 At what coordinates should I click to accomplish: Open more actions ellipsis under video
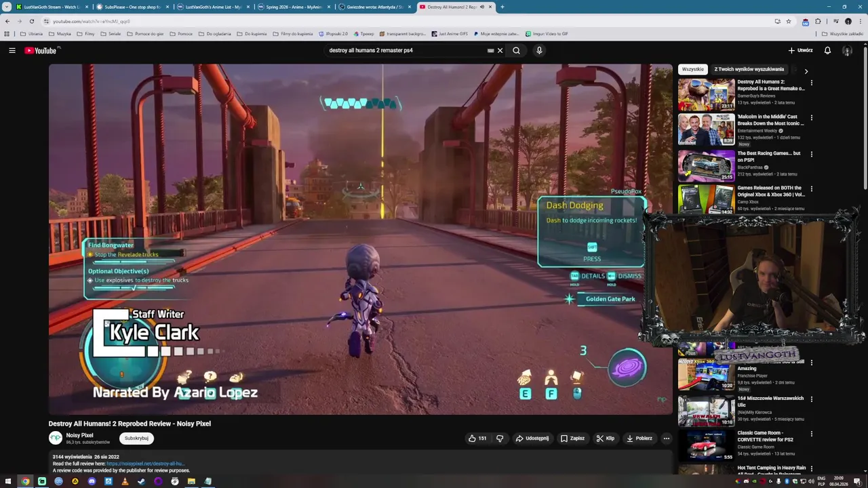point(666,439)
